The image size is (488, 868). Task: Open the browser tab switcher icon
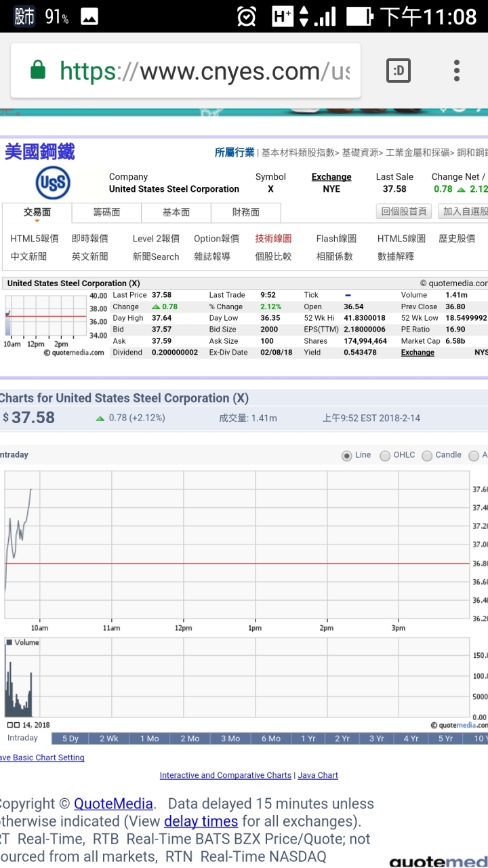coord(399,71)
